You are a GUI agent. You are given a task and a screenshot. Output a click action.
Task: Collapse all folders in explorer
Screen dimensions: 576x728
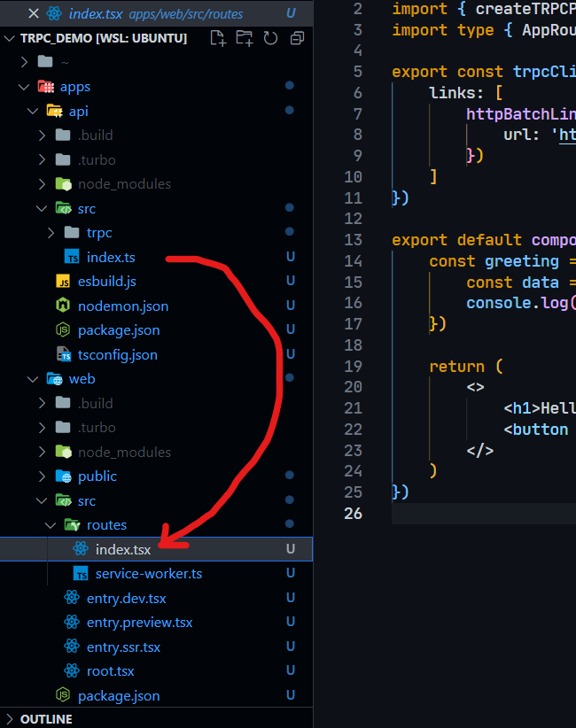click(297, 38)
